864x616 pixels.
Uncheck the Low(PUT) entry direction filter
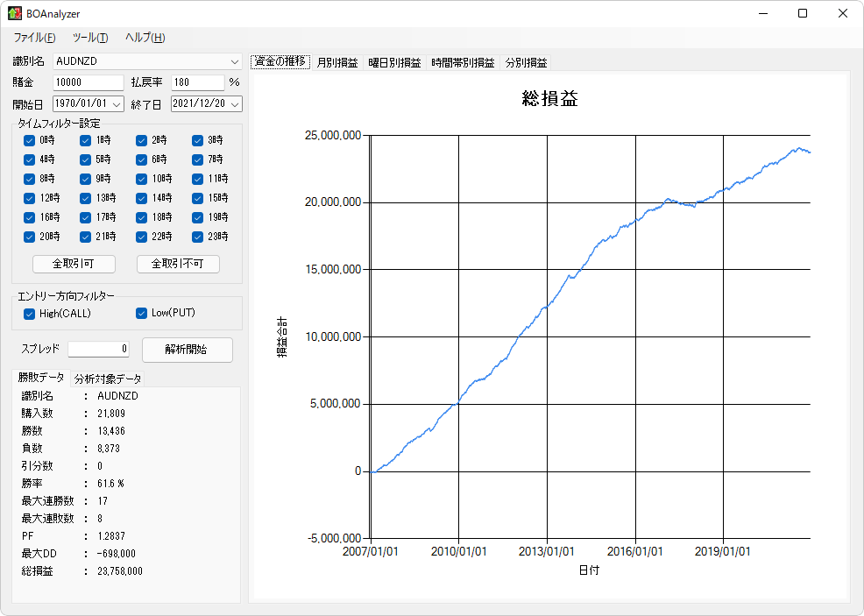(142, 314)
